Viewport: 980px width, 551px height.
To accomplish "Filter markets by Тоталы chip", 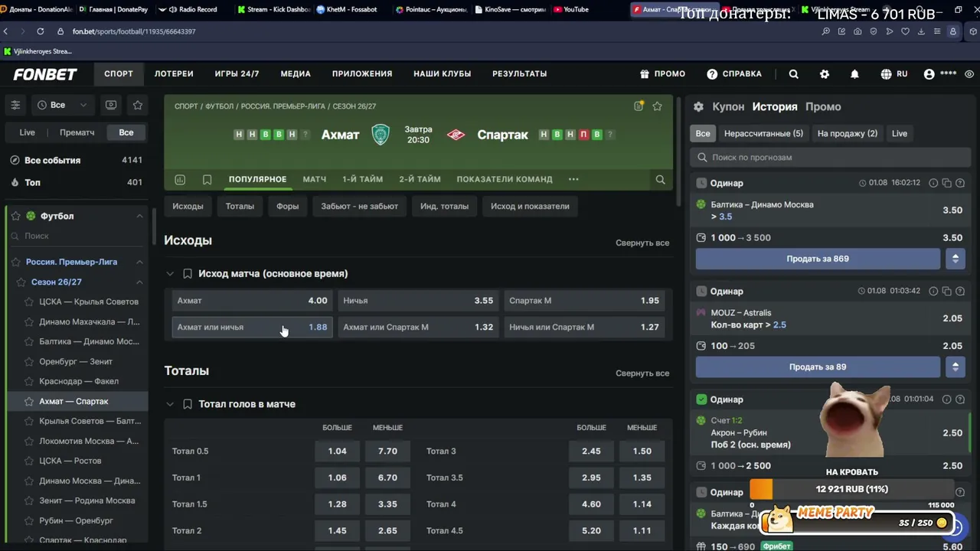I will (x=240, y=206).
